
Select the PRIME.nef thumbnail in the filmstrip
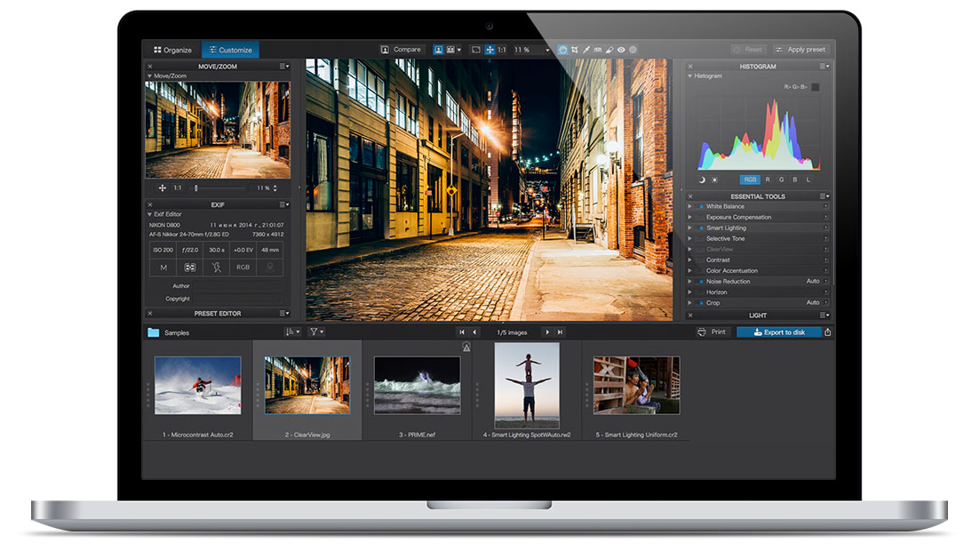pyautogui.click(x=416, y=386)
